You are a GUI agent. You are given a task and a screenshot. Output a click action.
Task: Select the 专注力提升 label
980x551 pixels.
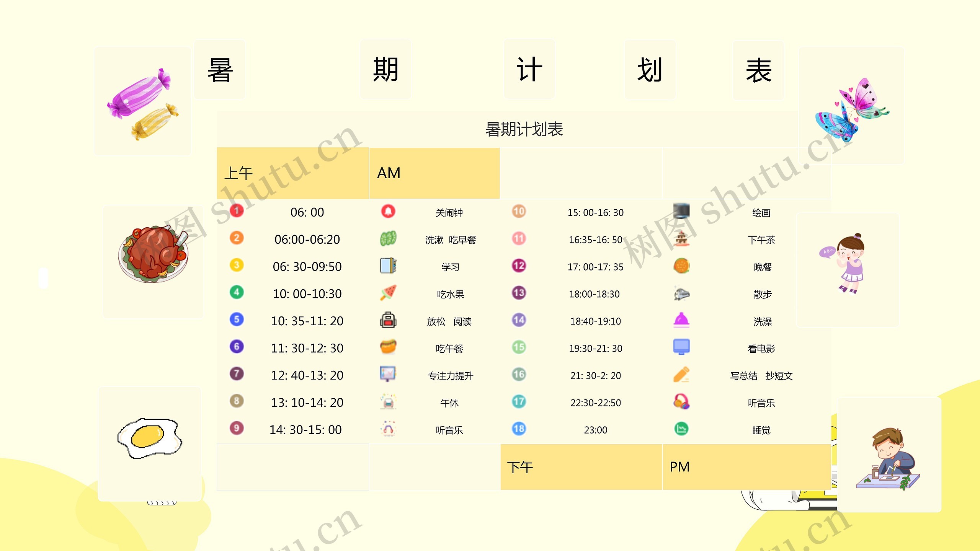click(x=451, y=376)
